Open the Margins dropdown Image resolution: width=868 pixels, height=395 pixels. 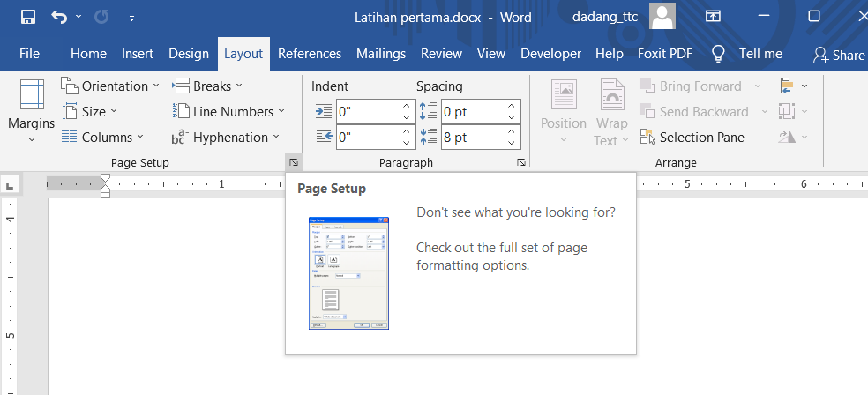coord(32,112)
